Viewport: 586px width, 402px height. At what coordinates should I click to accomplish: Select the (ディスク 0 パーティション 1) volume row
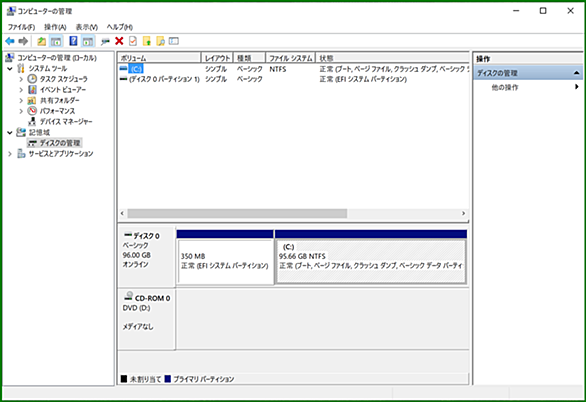point(293,79)
